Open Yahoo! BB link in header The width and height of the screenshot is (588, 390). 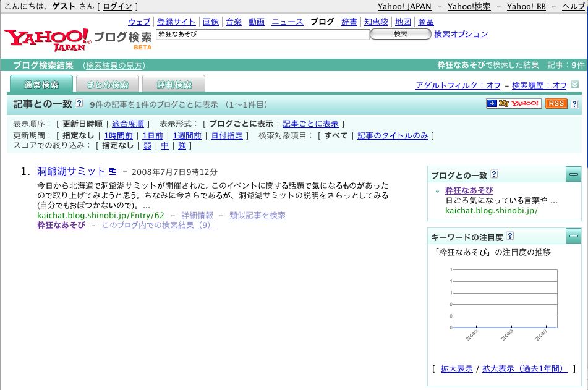click(526, 6)
